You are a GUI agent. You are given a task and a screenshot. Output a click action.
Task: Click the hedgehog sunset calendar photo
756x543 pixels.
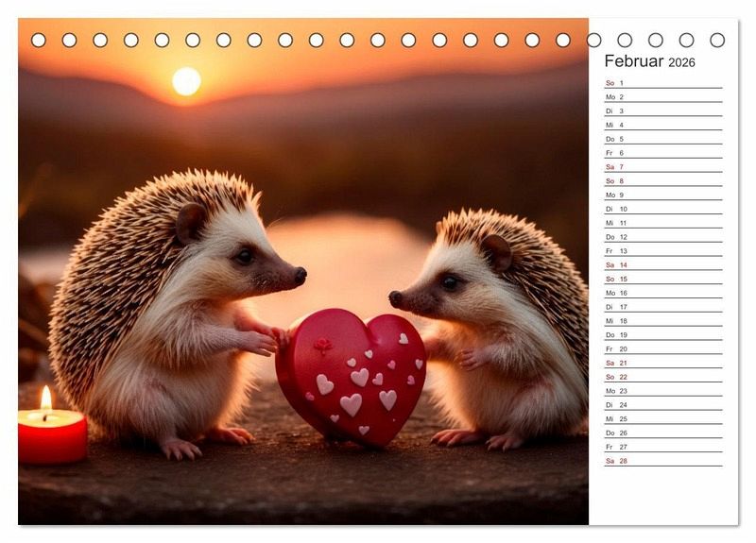(303, 271)
